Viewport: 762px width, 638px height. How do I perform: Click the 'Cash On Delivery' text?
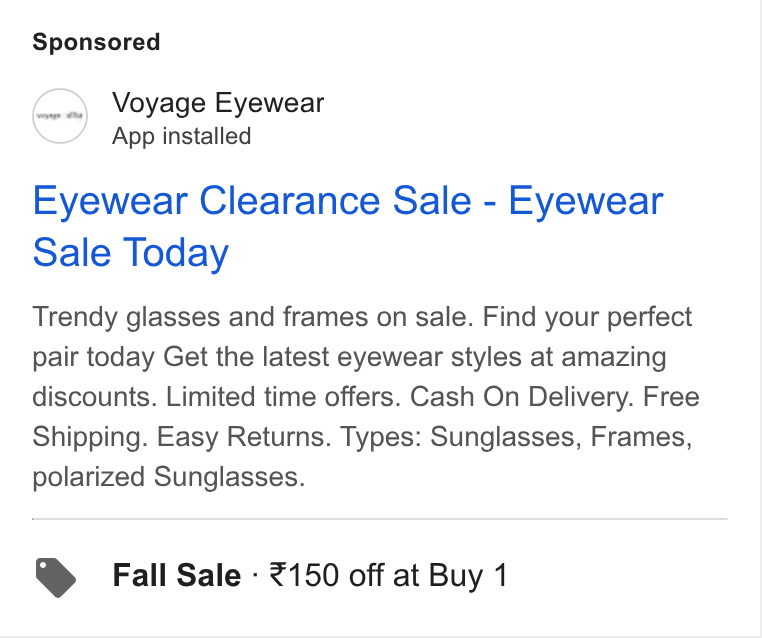[522, 397]
